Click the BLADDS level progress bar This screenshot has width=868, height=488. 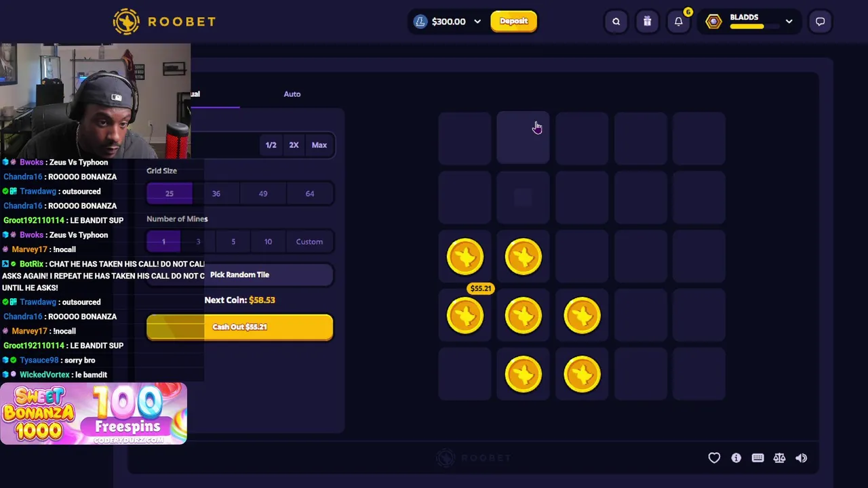point(755,26)
